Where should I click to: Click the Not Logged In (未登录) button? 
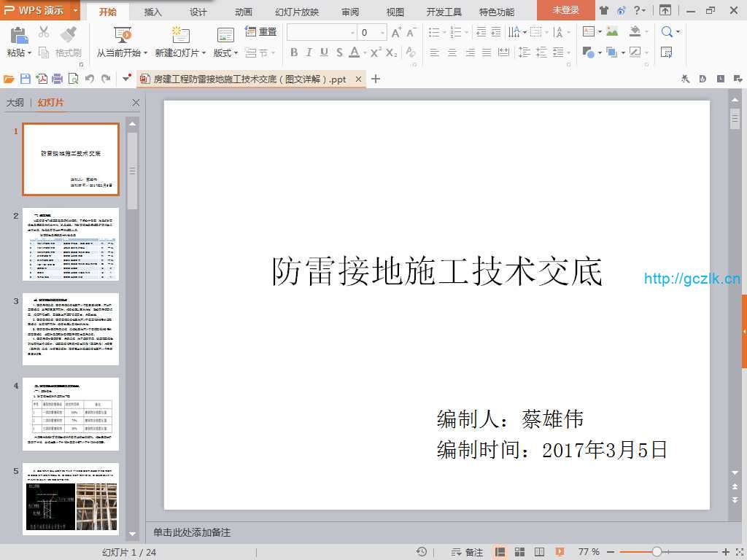click(565, 10)
